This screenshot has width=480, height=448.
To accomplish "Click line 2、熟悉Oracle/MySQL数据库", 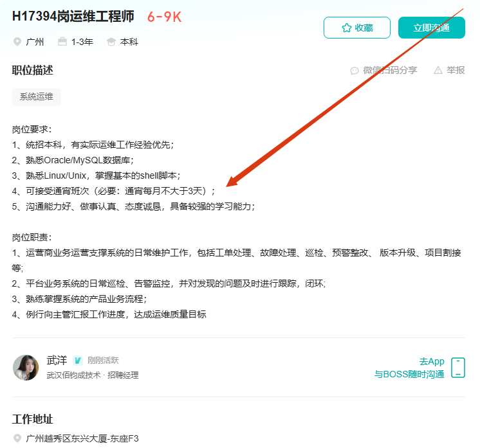I will (73, 160).
